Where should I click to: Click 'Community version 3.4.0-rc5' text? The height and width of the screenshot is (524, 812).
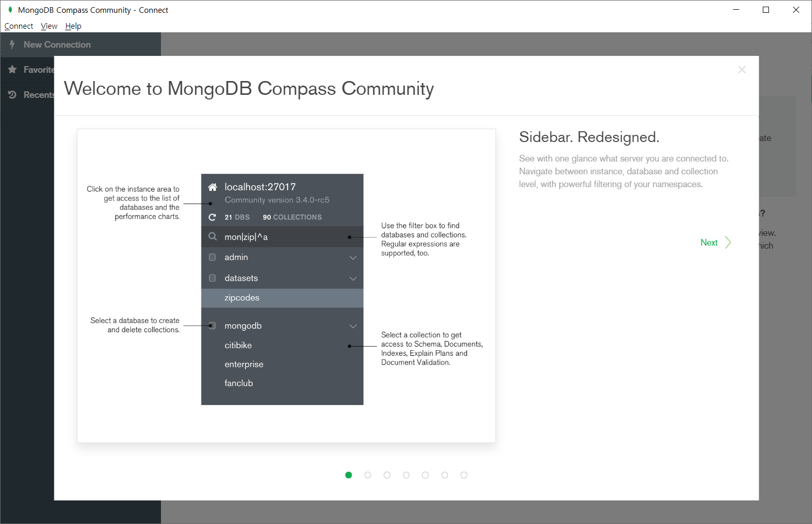277,200
